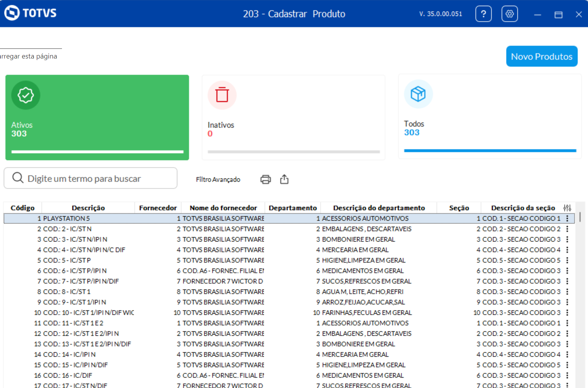Open row menu for COD.: 14 - IC/IPI N
Image resolution: width=588 pixels, height=388 pixels.
(567, 355)
